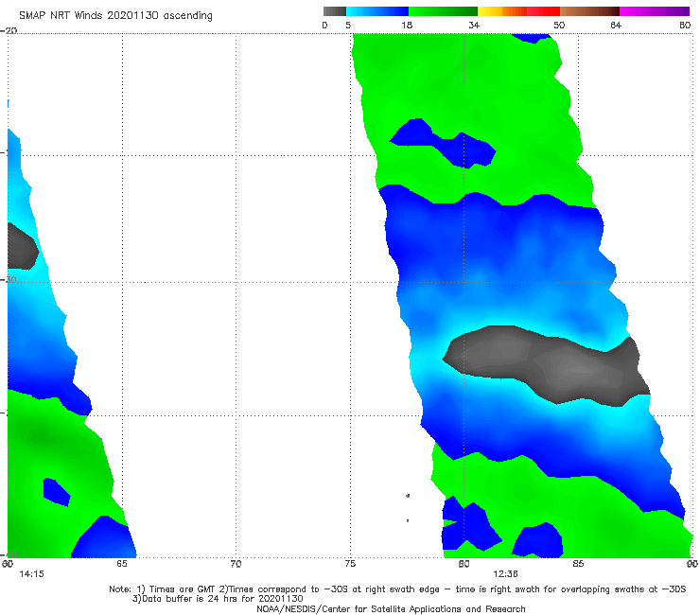Click the title 'SMAP NRT Winds 20201130 ascending'
Viewport: 700px width, 615px height.
point(115,16)
